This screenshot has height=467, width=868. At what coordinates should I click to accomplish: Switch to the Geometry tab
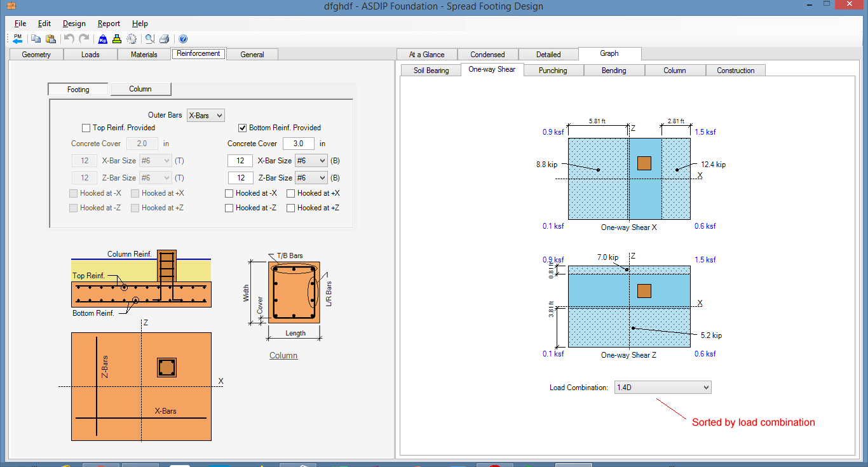(x=36, y=55)
